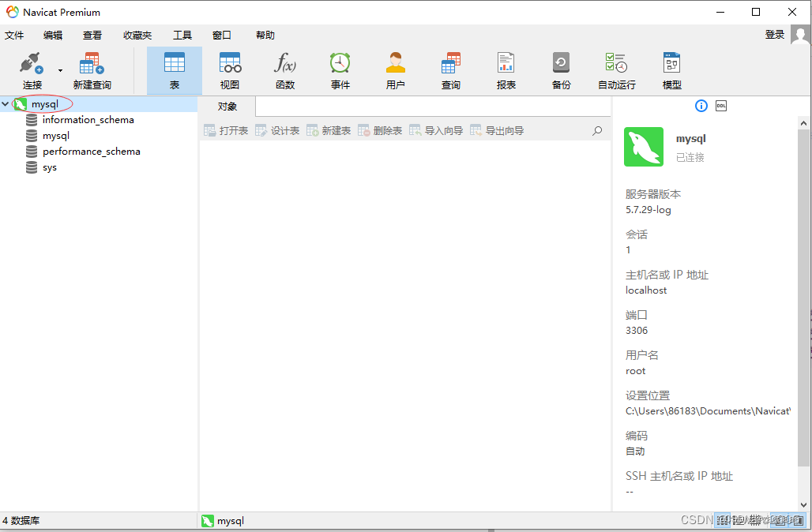Click the 打开表 button
812x532 pixels.
226,130
